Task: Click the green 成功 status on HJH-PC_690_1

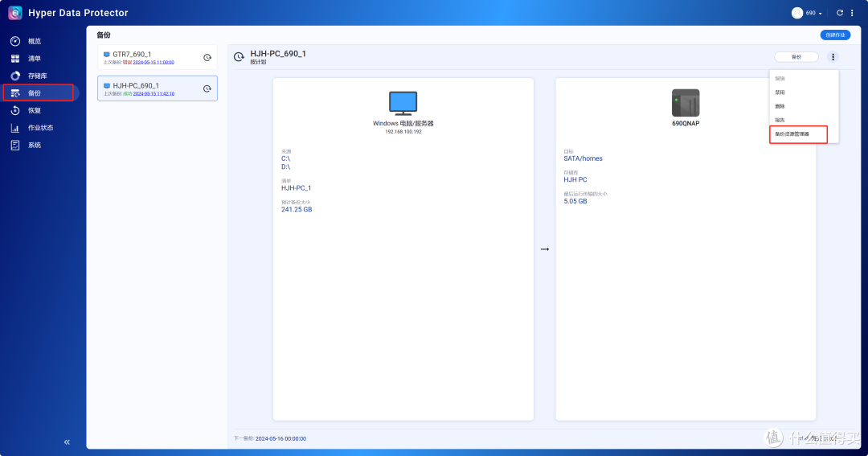Action: [127, 93]
